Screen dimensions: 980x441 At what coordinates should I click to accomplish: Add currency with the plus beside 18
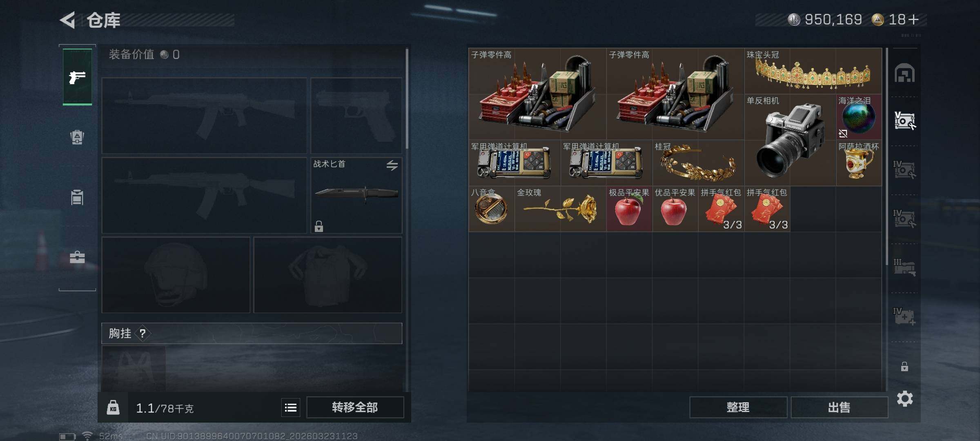(914, 19)
